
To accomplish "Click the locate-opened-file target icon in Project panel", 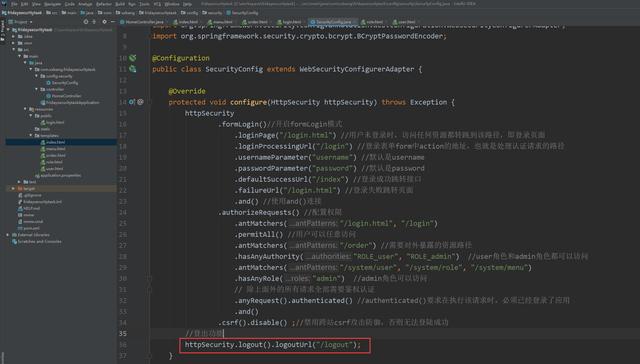I will [86, 22].
